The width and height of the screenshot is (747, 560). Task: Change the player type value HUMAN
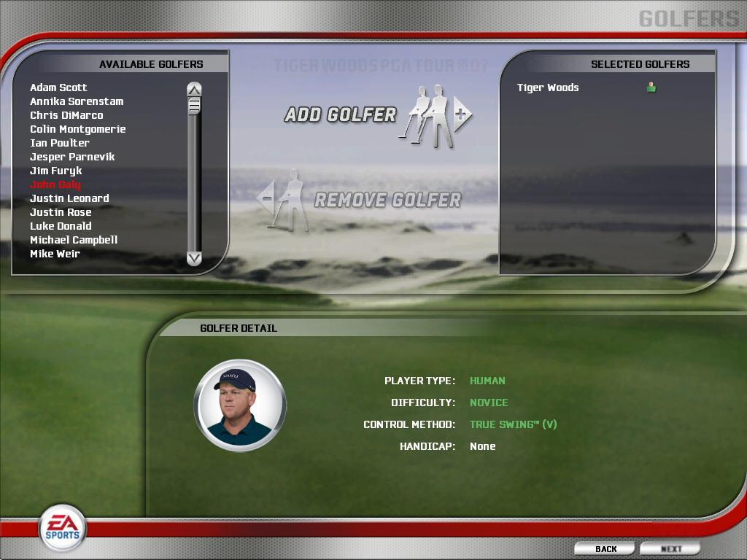(487, 381)
